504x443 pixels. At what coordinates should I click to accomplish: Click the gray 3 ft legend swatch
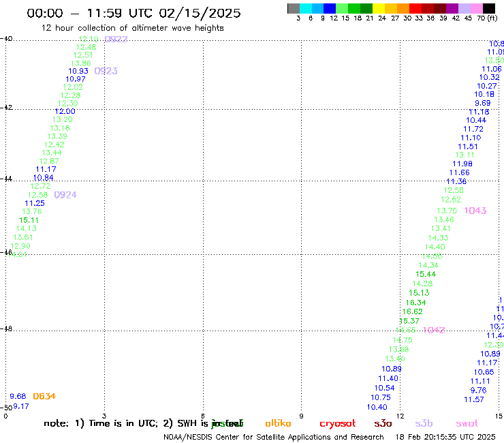(x=294, y=9)
